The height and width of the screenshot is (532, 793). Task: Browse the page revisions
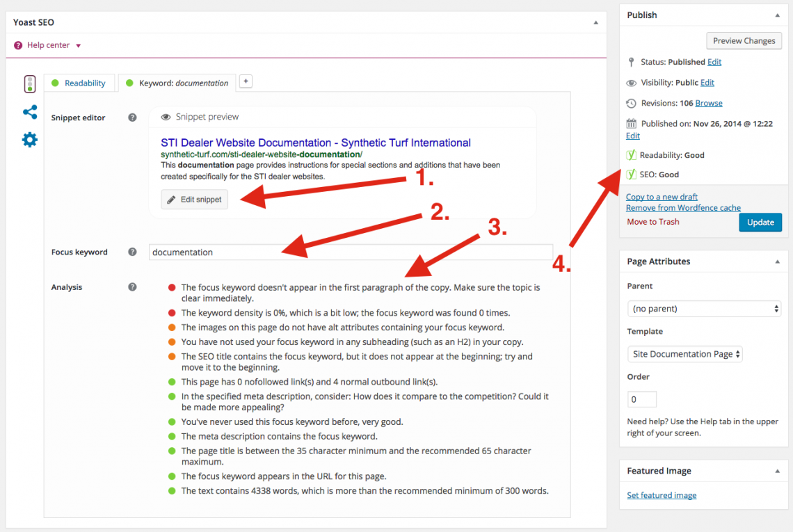(x=709, y=103)
